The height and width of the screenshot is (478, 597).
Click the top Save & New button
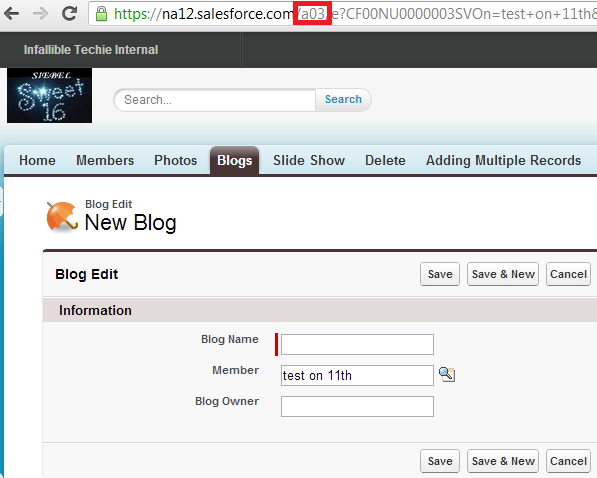pyautogui.click(x=503, y=274)
